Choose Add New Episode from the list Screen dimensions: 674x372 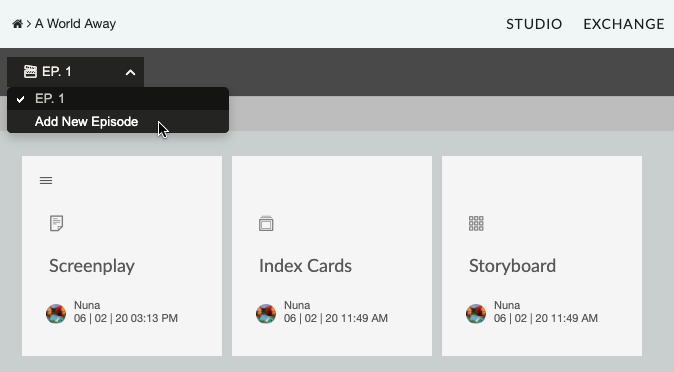pos(118,122)
